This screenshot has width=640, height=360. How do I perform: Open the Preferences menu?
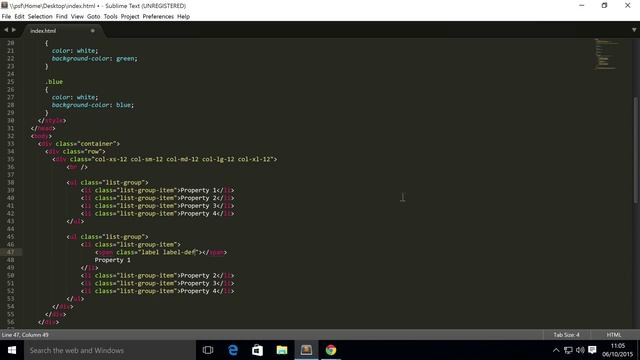tap(158, 16)
